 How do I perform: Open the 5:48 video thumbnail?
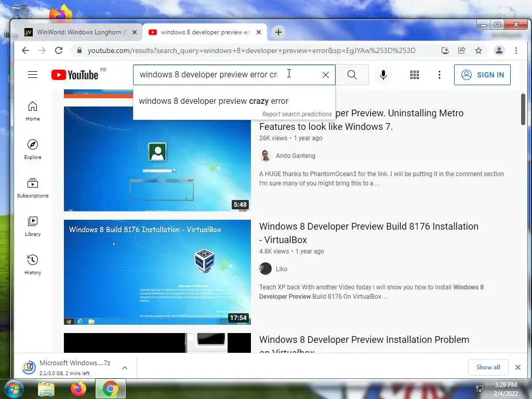click(x=157, y=159)
